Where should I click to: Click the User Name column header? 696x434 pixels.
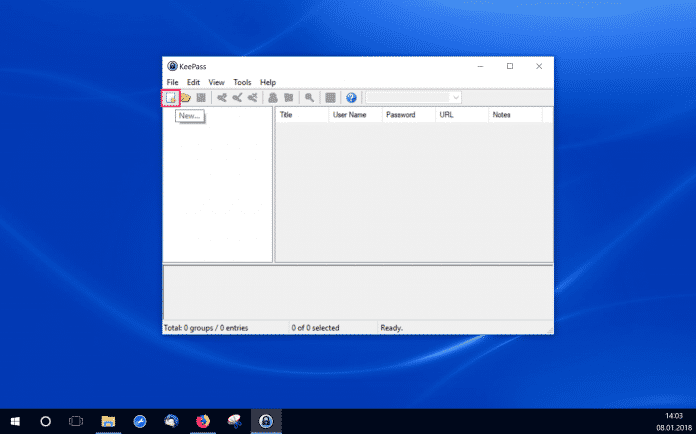[354, 115]
